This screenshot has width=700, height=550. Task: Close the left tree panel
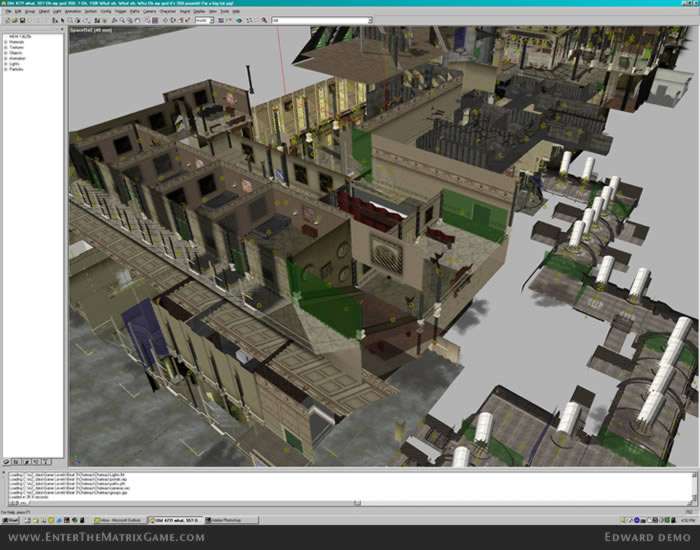pos(62,29)
